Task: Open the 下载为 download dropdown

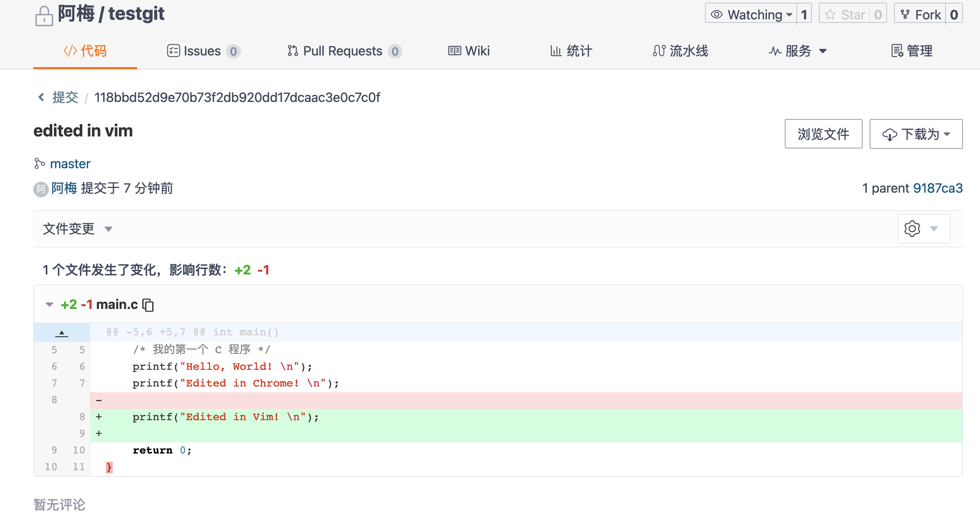Action: click(916, 134)
